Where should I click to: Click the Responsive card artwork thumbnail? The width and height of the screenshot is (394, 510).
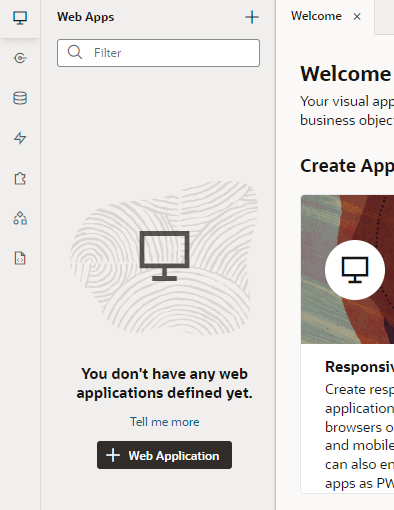pyautogui.click(x=347, y=269)
